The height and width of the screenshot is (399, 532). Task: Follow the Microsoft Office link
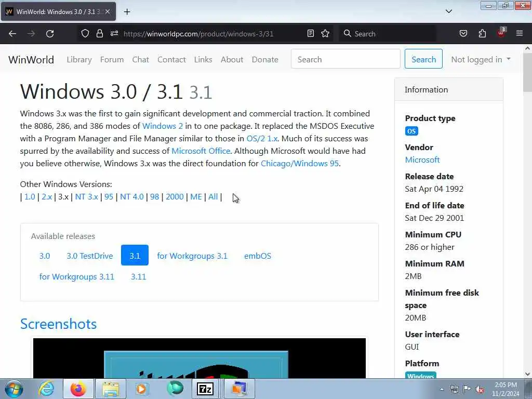click(201, 151)
